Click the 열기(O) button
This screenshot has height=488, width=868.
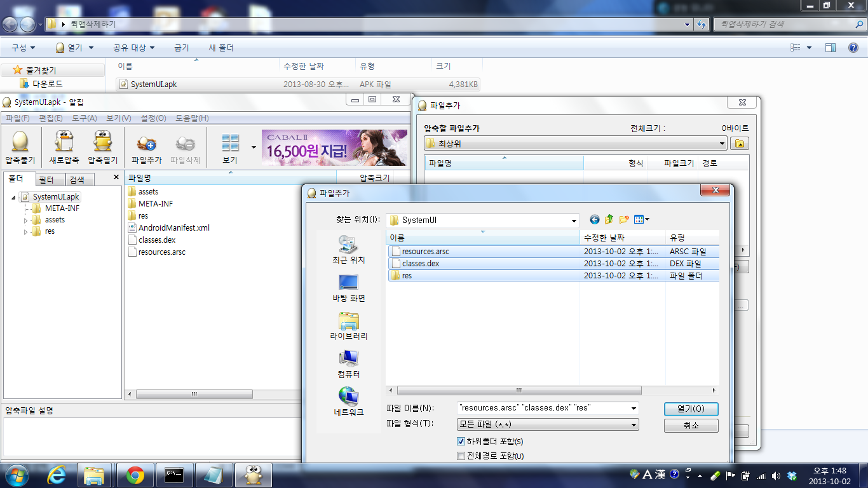(x=691, y=409)
